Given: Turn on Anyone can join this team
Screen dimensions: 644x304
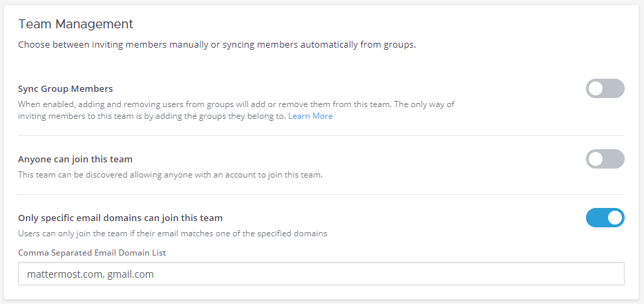Looking at the screenshot, I should click(605, 159).
